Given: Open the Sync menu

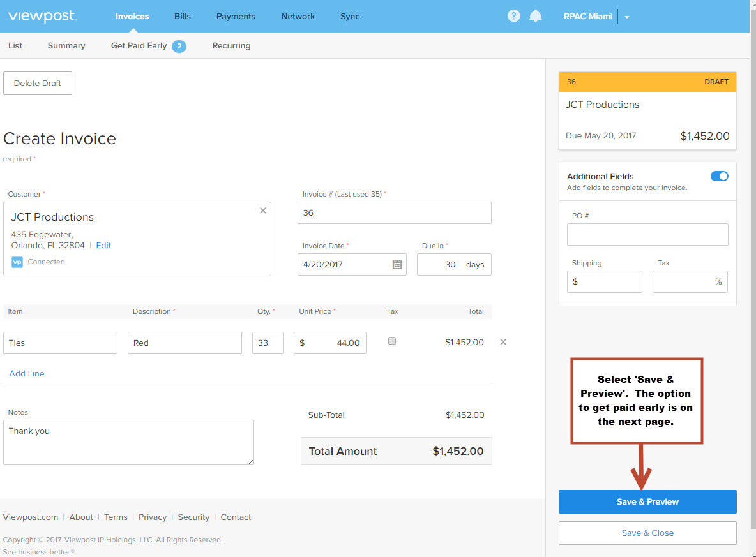Looking at the screenshot, I should pyautogui.click(x=350, y=17).
